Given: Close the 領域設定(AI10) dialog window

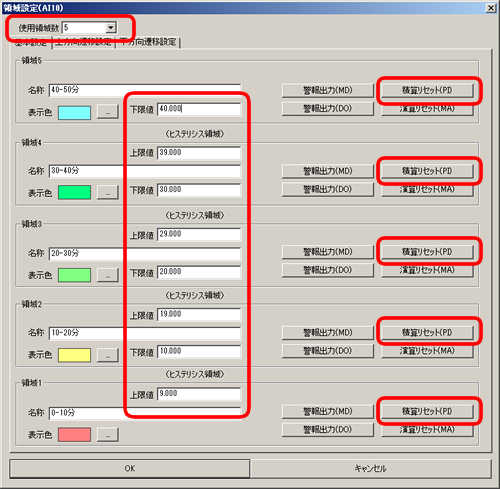Looking at the screenshot, I should click(x=491, y=8).
